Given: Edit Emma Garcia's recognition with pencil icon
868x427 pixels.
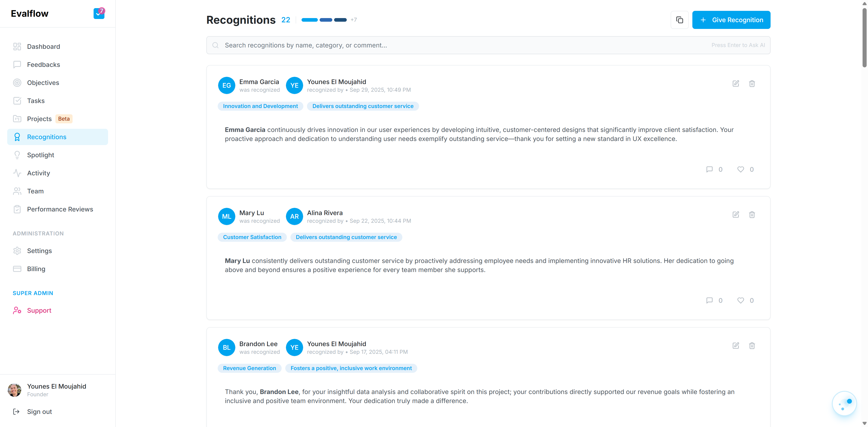Looking at the screenshot, I should pos(736,84).
